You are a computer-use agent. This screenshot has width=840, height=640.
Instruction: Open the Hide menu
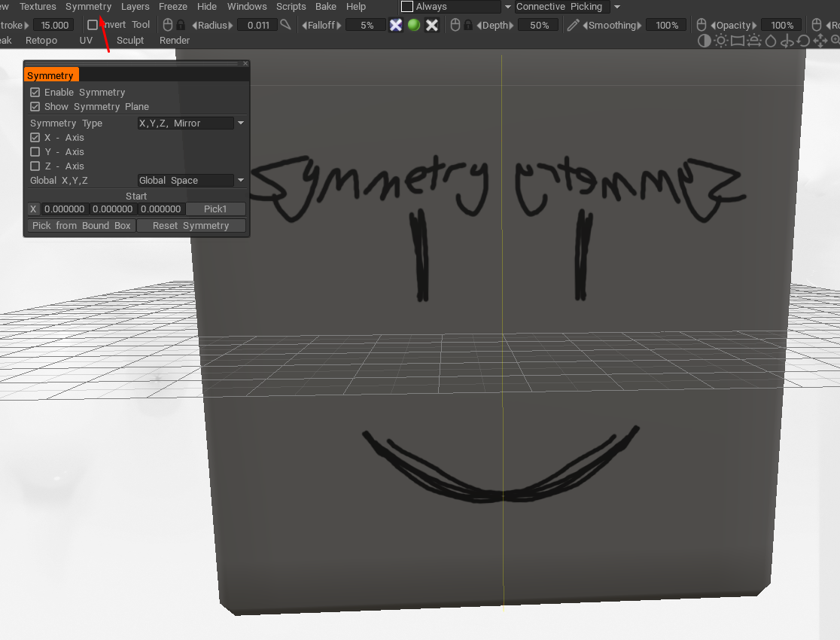[x=207, y=7]
